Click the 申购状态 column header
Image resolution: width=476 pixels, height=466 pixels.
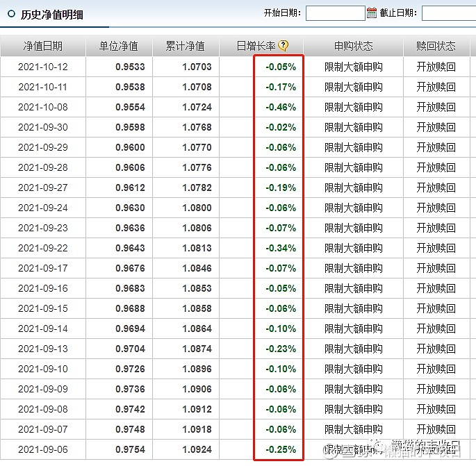[354, 46]
